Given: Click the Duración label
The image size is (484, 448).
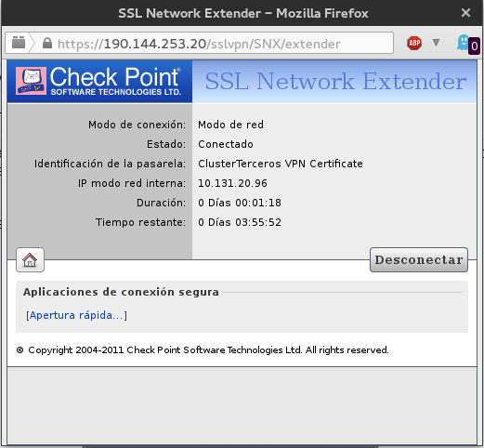Looking at the screenshot, I should pos(161,203).
